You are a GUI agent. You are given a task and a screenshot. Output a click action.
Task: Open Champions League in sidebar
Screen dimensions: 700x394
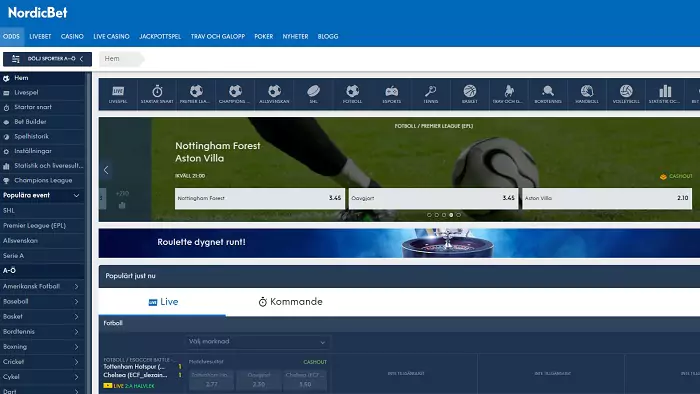(42, 181)
